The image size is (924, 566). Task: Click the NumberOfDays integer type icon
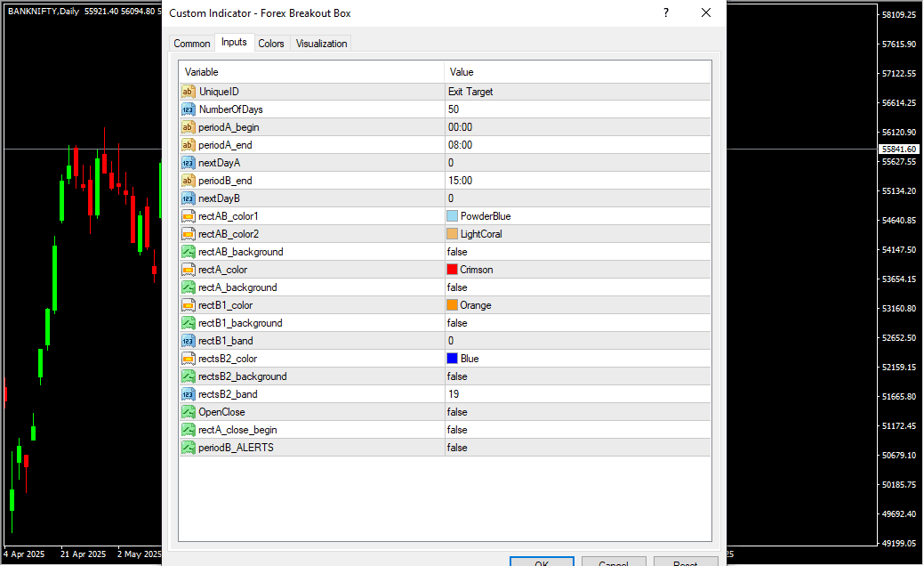point(189,109)
